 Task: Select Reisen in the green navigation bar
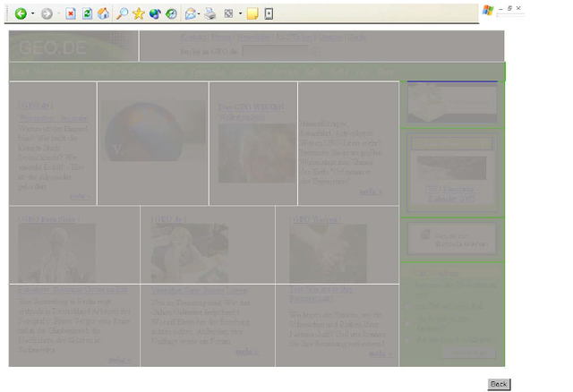tap(173, 72)
